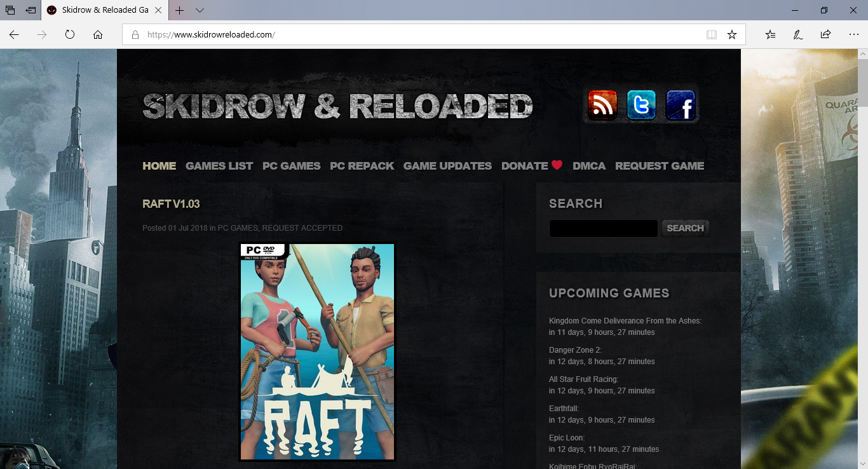Click the Donate heart icon
Viewport: 868px width, 469px height.
click(557, 165)
